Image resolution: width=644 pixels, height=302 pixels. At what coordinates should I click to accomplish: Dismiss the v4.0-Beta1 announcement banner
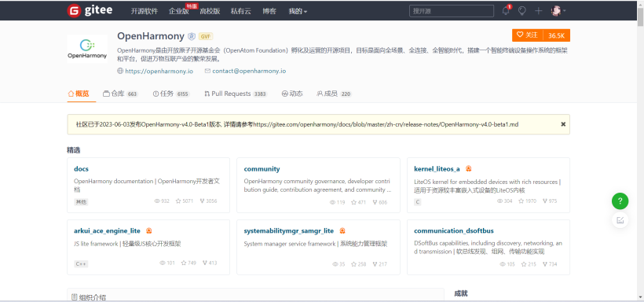tap(563, 123)
